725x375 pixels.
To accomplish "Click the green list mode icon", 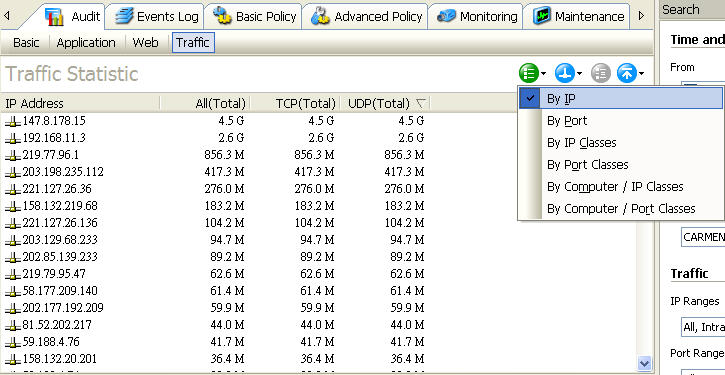I will 529,73.
